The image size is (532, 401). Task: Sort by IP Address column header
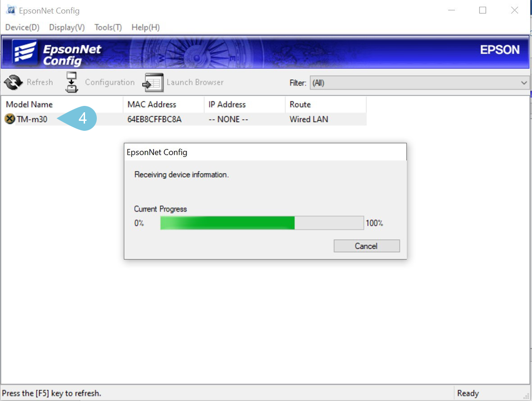click(227, 105)
